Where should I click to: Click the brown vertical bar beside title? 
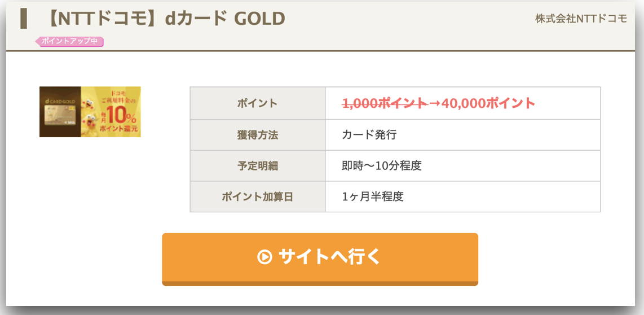[x=24, y=19]
